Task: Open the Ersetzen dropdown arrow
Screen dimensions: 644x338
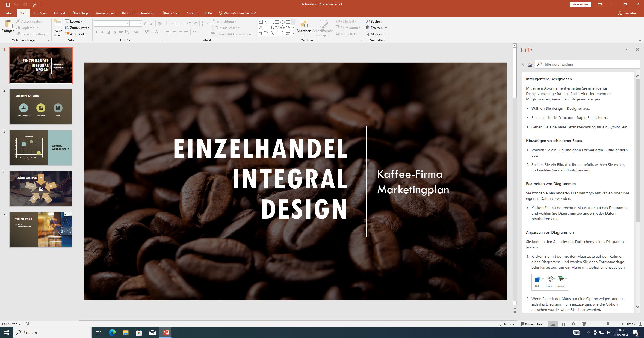Action: pos(386,28)
